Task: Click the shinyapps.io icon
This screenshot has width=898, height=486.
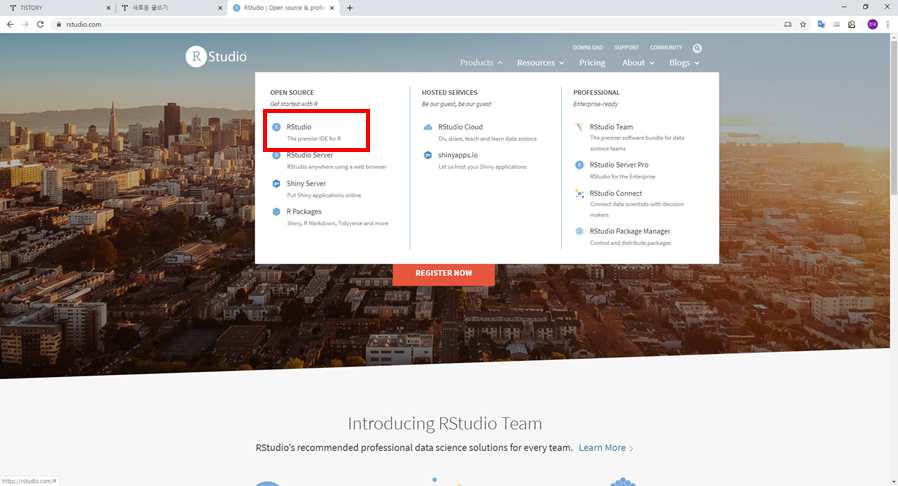Action: [x=428, y=155]
